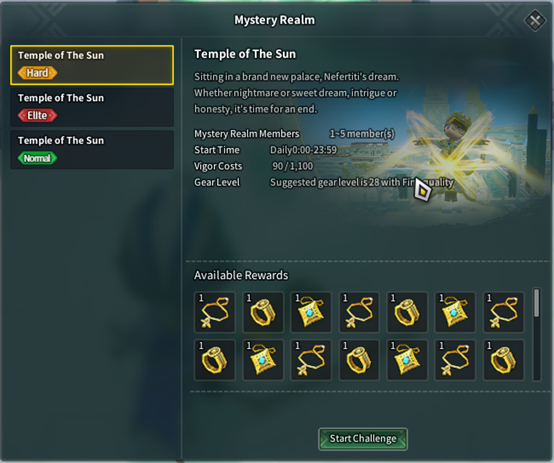Click the rewards list scrollbar thumb

(537, 303)
